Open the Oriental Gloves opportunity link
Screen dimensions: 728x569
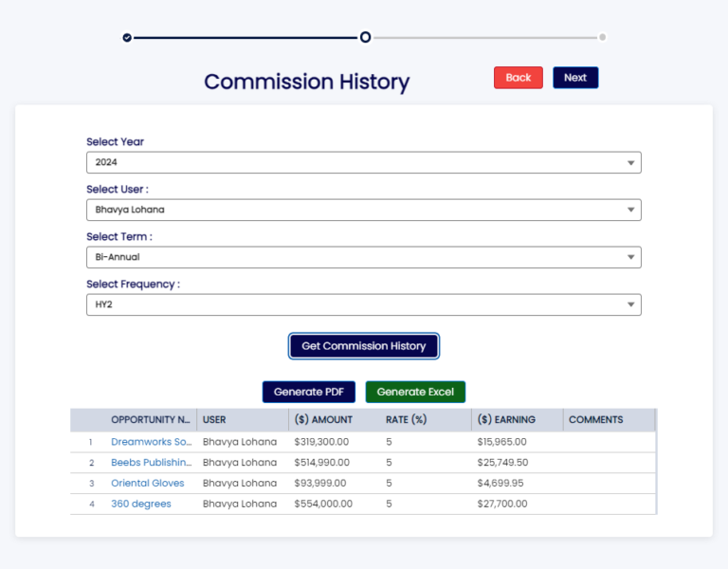click(x=148, y=484)
